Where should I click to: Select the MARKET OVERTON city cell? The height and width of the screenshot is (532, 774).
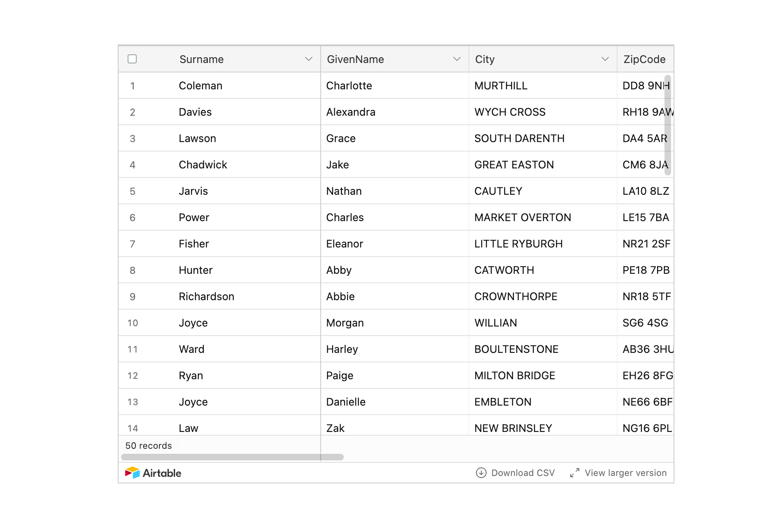click(x=522, y=217)
